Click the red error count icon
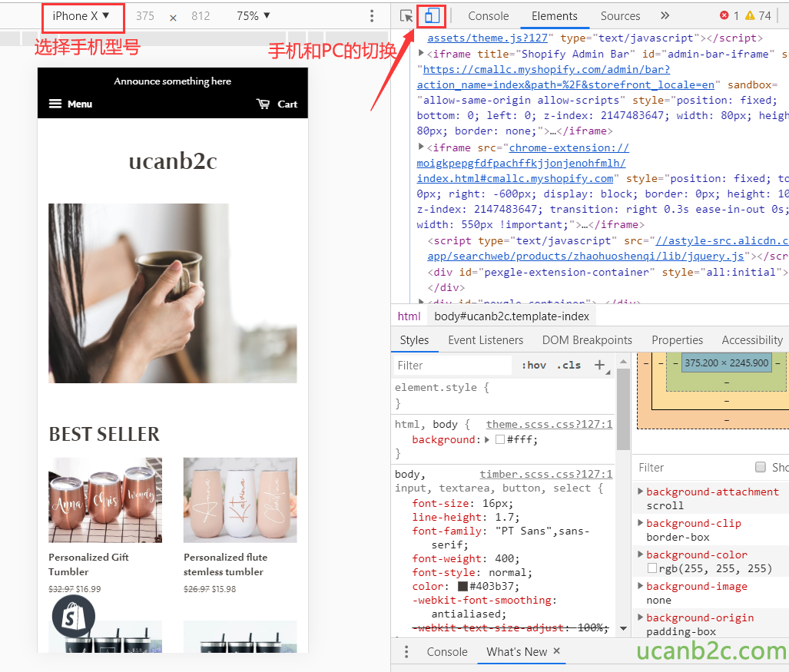 [x=724, y=15]
